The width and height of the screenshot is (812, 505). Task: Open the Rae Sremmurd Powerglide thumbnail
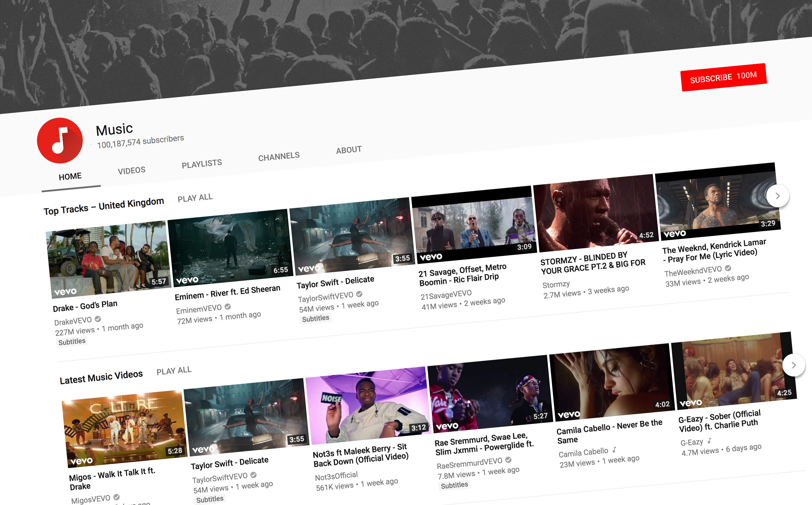click(491, 394)
